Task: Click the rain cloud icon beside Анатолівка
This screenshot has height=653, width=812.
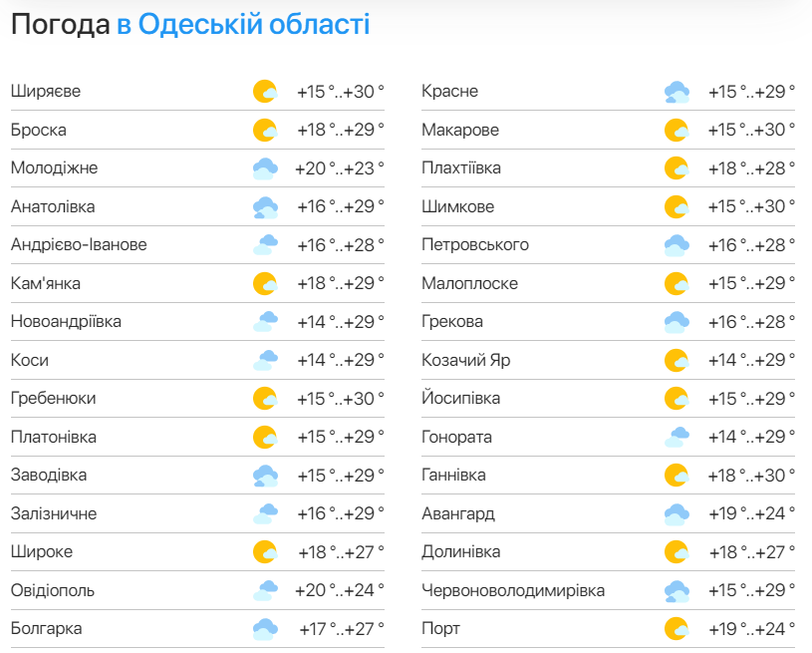Action: click(264, 207)
